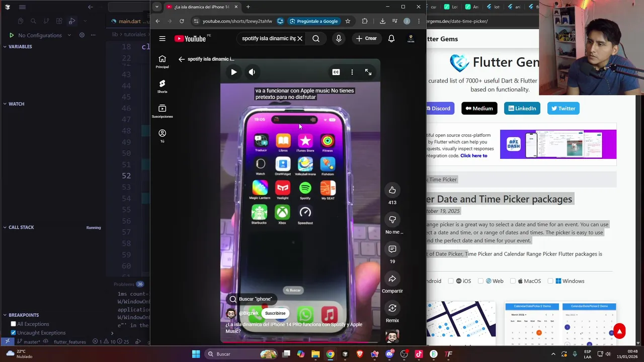Disable the Uncaught Exceptions checkbox

(x=14, y=332)
